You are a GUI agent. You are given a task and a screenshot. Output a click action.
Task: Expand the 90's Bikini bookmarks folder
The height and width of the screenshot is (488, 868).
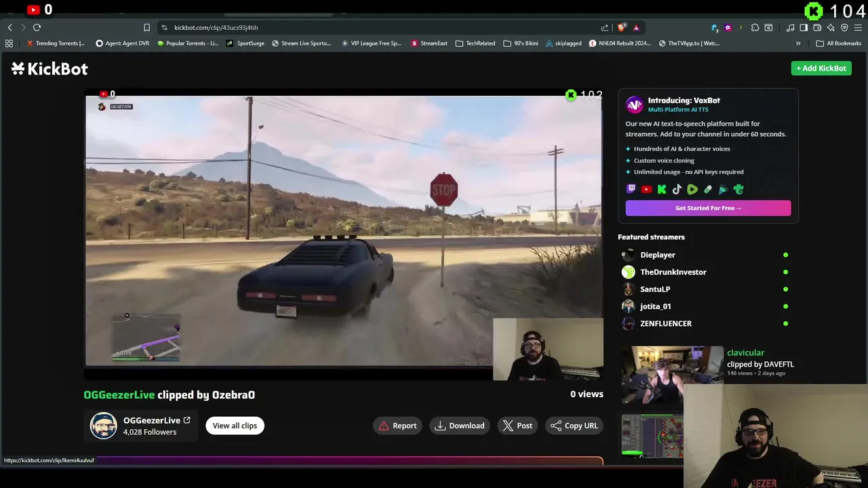point(521,43)
